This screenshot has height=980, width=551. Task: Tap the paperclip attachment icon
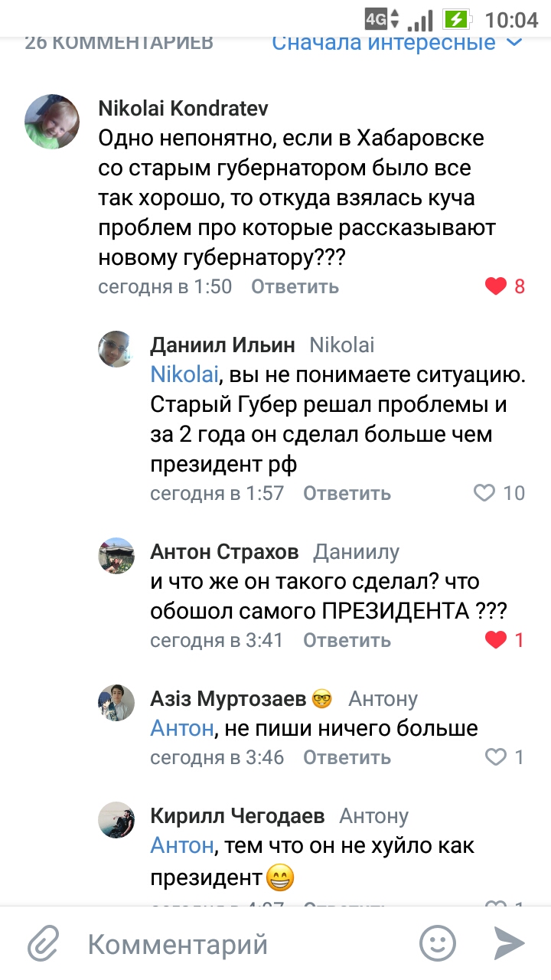point(44,942)
